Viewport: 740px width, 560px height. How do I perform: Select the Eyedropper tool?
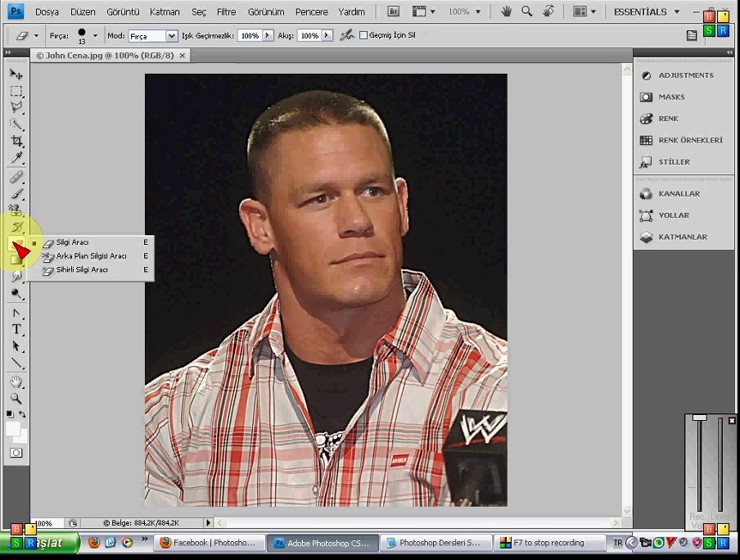[16, 157]
